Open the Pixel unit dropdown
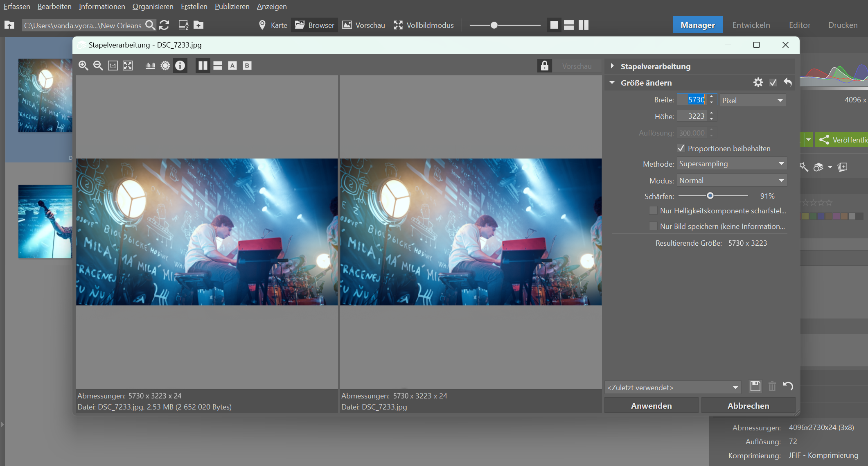Image resolution: width=868 pixels, height=466 pixels. (752, 100)
